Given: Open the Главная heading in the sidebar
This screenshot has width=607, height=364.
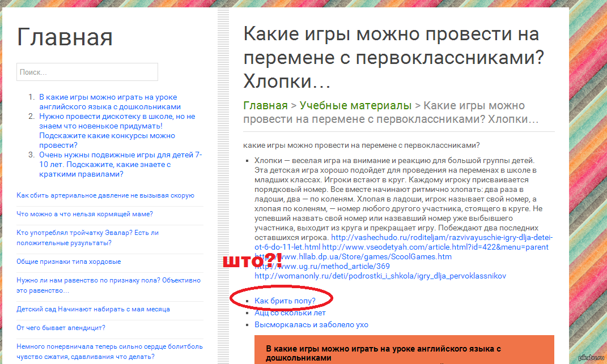Looking at the screenshot, I should coord(65,37).
